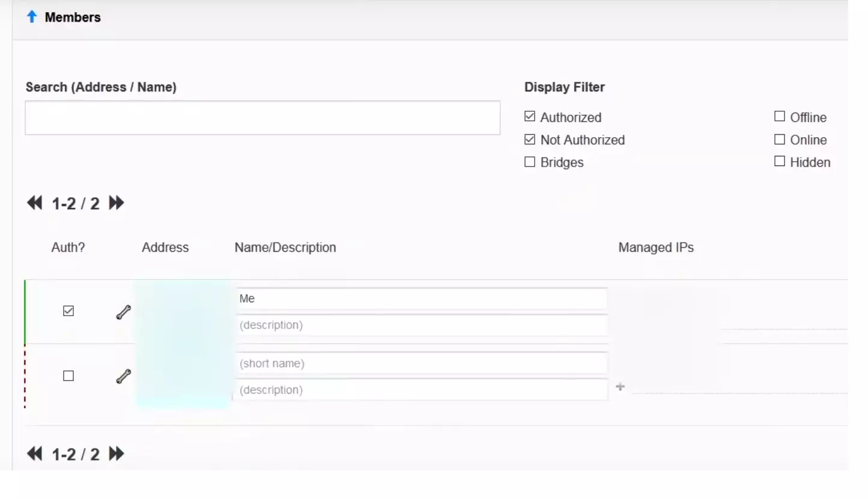Click the Managed IPs column header
The width and height of the screenshot is (868, 499).
click(656, 248)
